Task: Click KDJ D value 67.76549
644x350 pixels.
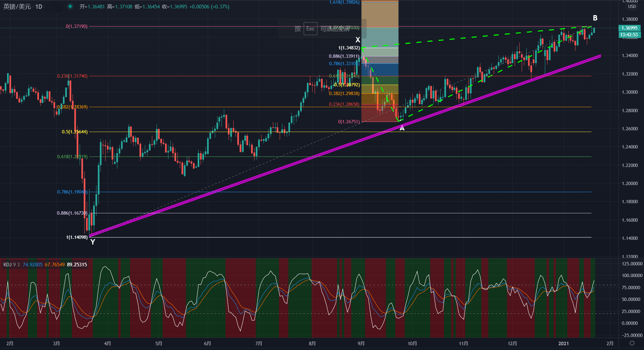Action: [55, 265]
